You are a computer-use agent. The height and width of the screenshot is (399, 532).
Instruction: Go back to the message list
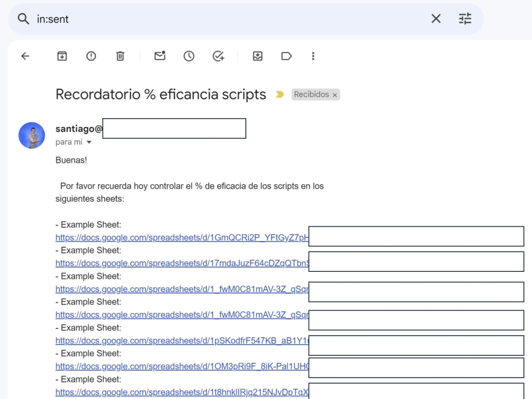click(x=26, y=56)
